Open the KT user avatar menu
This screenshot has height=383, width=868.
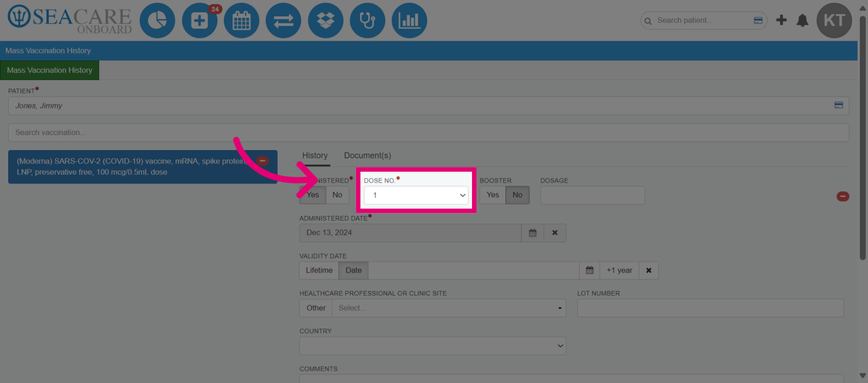point(834,20)
